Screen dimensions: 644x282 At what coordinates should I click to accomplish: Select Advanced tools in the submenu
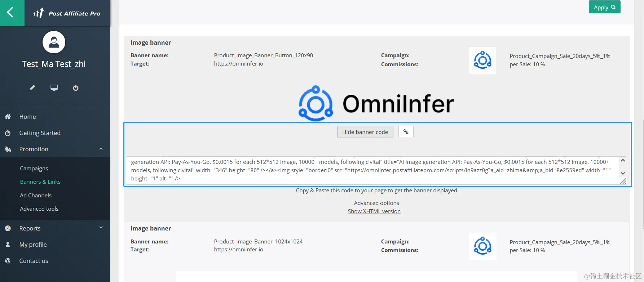[39, 209]
